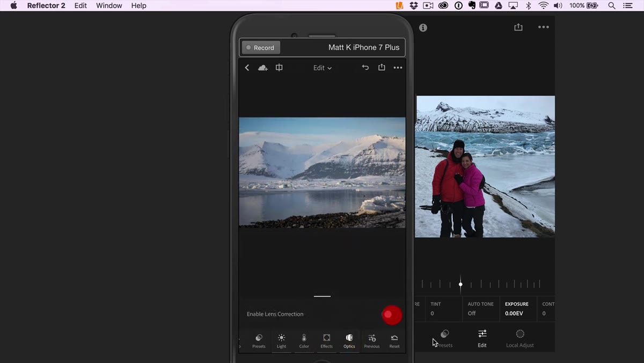Open the Reflector 2 menu
The image size is (644, 363).
point(46,5)
